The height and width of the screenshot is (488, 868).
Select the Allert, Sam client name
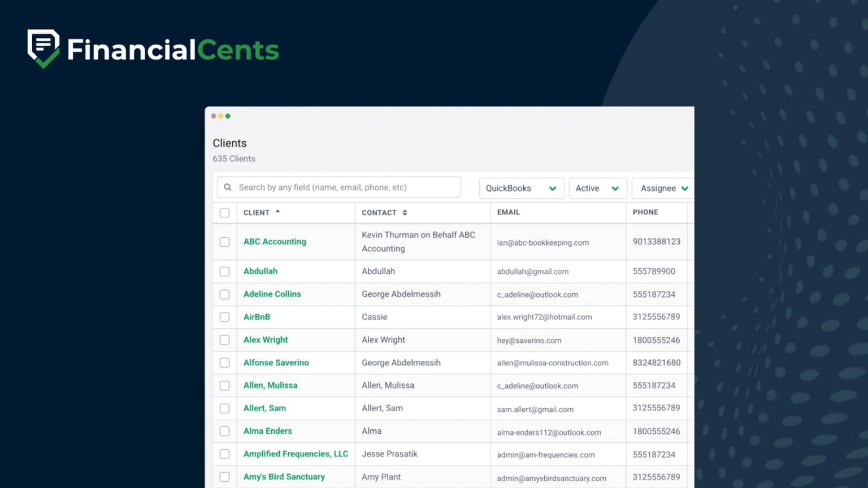click(x=264, y=408)
